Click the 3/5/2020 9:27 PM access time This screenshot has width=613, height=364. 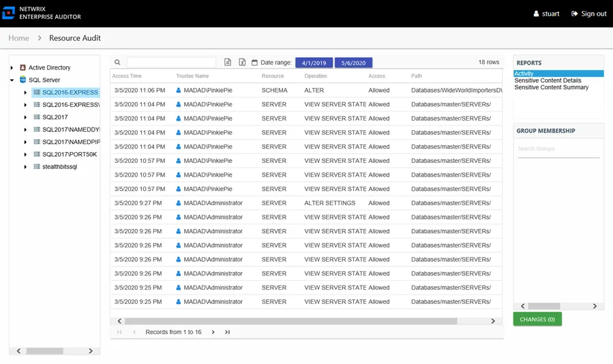tap(138, 203)
